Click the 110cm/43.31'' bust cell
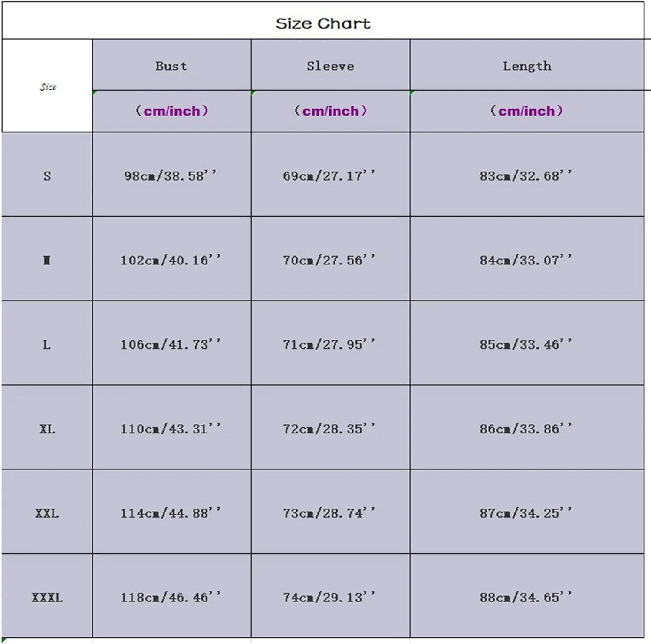Viewport: 651px width, 644px height. [x=172, y=427]
